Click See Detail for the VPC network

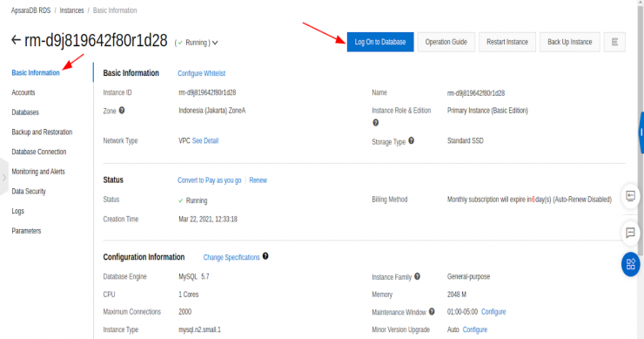205,140
